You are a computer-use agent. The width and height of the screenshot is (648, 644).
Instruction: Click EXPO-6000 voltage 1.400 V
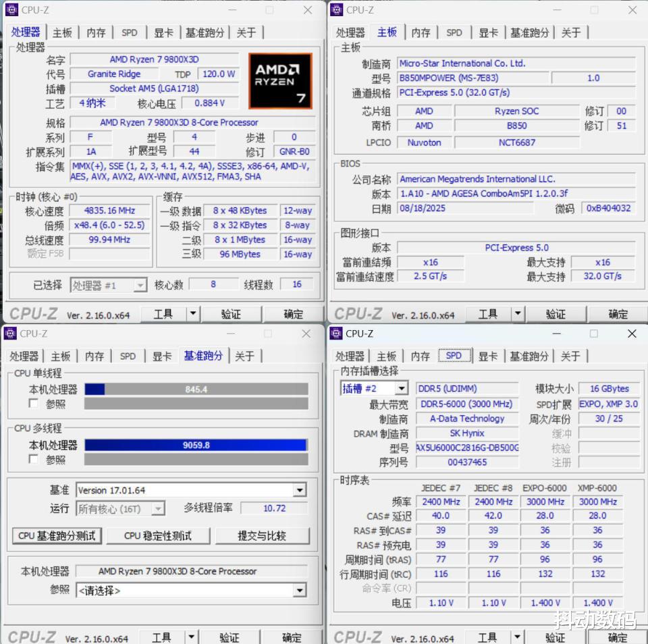tap(545, 603)
